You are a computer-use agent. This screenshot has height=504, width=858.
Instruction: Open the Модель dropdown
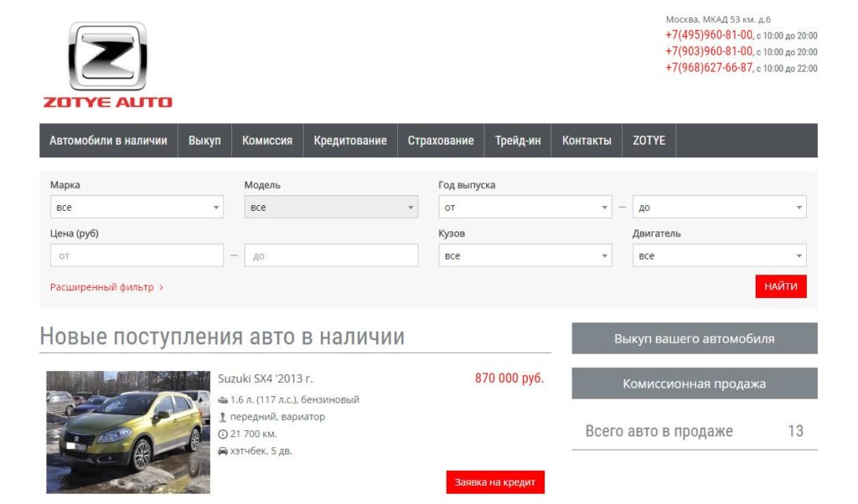(331, 207)
